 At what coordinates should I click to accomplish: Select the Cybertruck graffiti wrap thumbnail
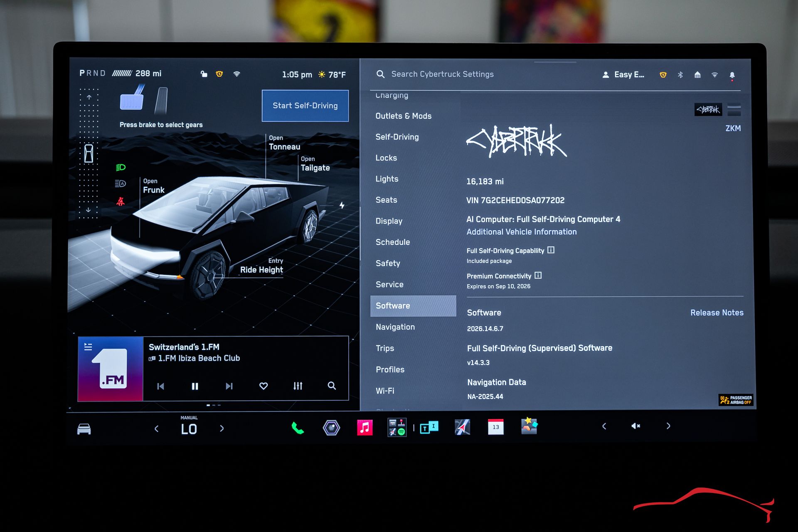(708, 110)
